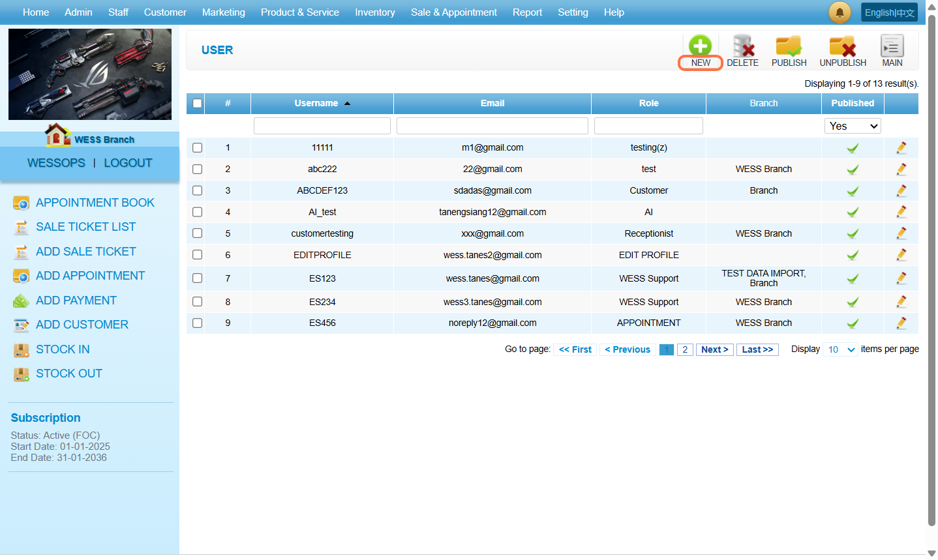Viewport: 938px width, 560px height.
Task: Toggle published checkmark for user ES456
Action: (x=853, y=323)
